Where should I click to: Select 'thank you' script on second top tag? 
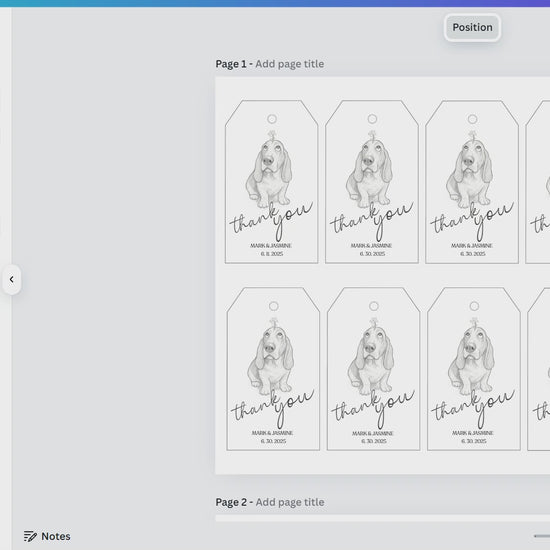(x=372, y=220)
